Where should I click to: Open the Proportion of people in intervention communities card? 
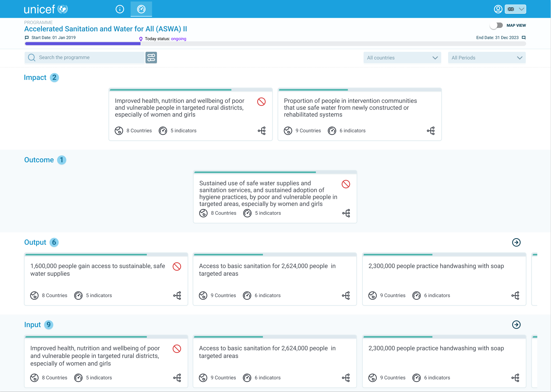(x=360, y=114)
